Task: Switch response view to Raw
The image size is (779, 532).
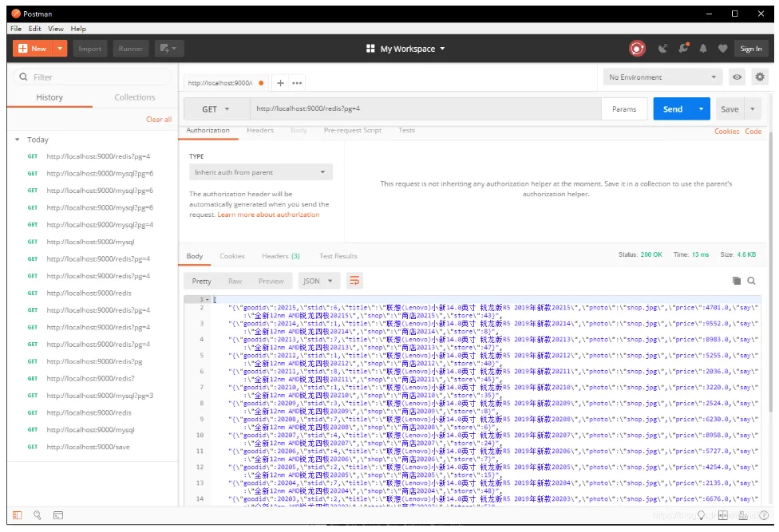Action: pos(235,281)
